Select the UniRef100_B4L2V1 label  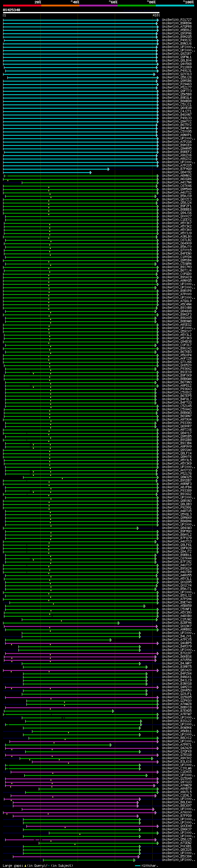tap(176, 636)
